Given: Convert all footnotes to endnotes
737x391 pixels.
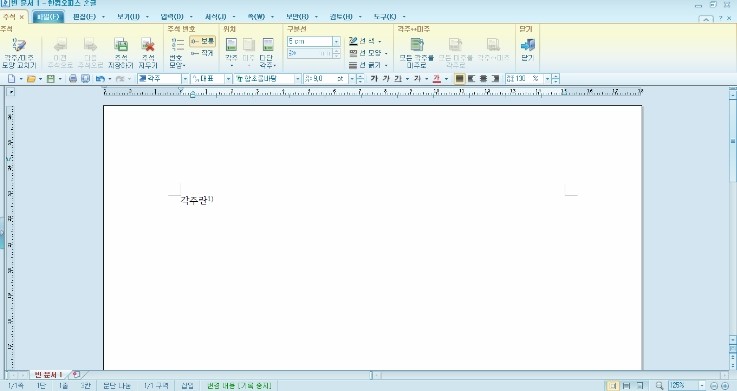Looking at the screenshot, I should point(416,53).
